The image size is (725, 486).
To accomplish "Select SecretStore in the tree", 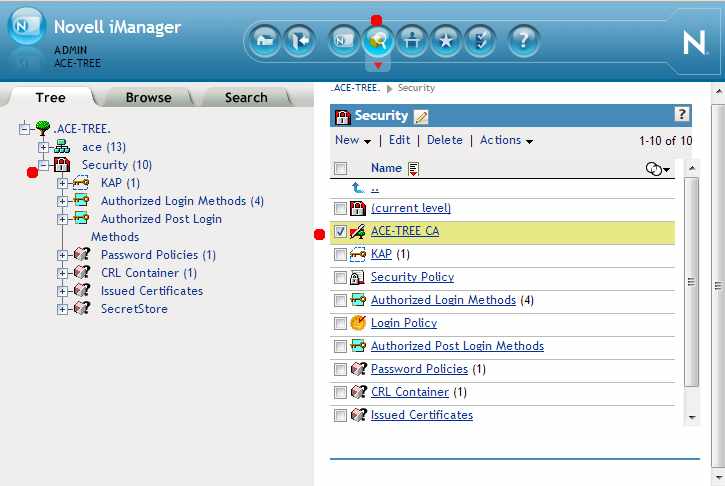I will [134, 309].
